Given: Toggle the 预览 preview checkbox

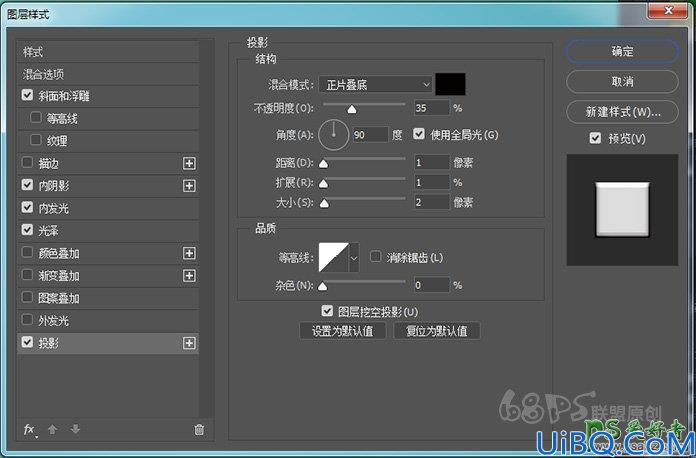Looking at the screenshot, I should (595, 138).
